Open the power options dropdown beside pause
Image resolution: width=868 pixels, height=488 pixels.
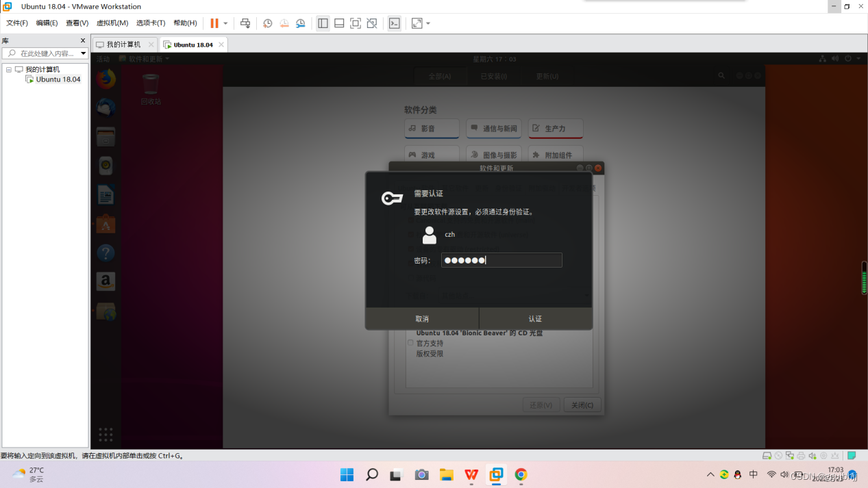[x=225, y=23]
